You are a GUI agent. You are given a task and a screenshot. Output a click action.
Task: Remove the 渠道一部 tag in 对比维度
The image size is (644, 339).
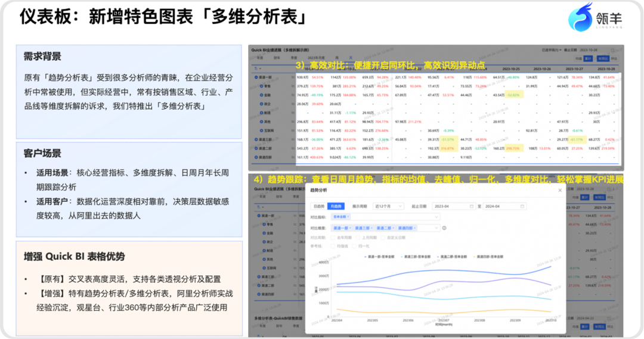click(350, 228)
